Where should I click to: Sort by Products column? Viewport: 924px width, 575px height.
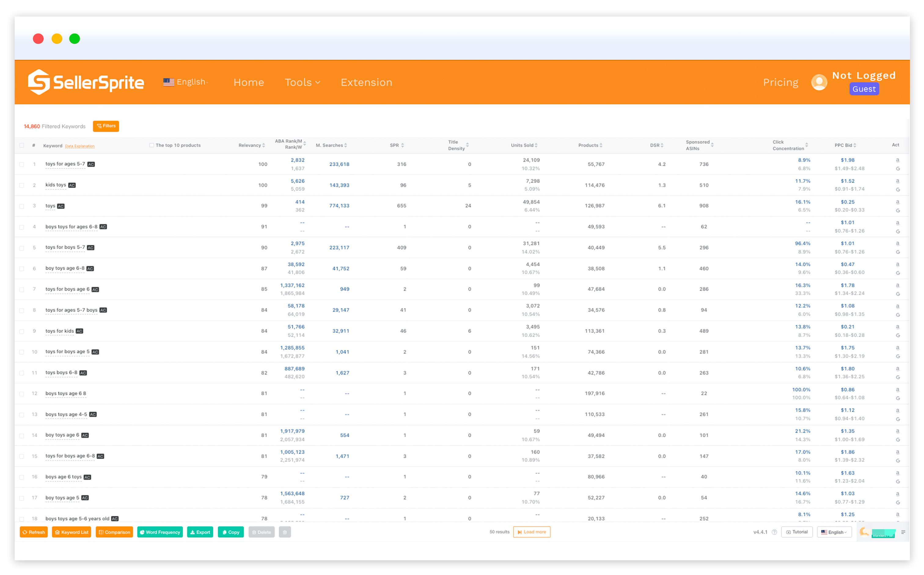point(590,145)
